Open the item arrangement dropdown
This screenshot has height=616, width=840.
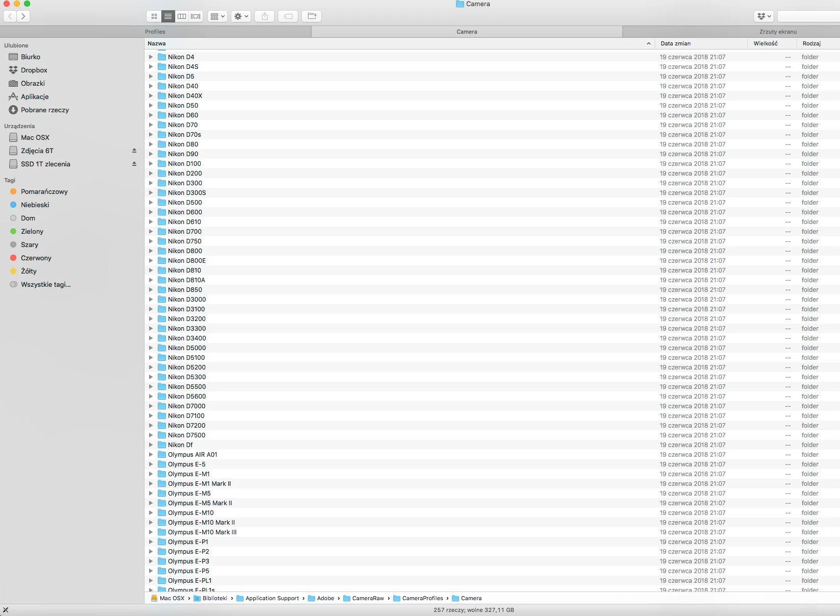pos(218,16)
